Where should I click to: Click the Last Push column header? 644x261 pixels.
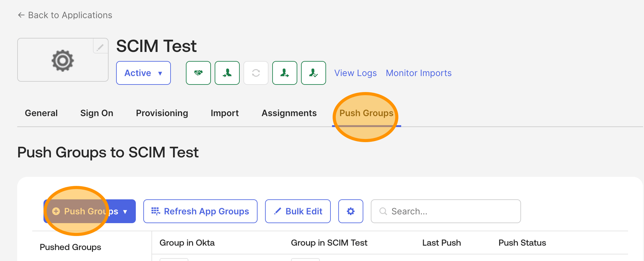[442, 243]
